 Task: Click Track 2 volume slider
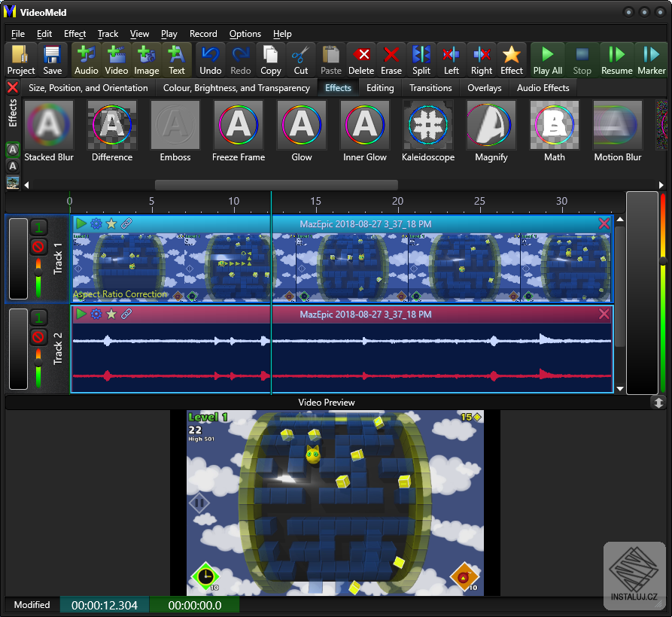click(x=38, y=368)
